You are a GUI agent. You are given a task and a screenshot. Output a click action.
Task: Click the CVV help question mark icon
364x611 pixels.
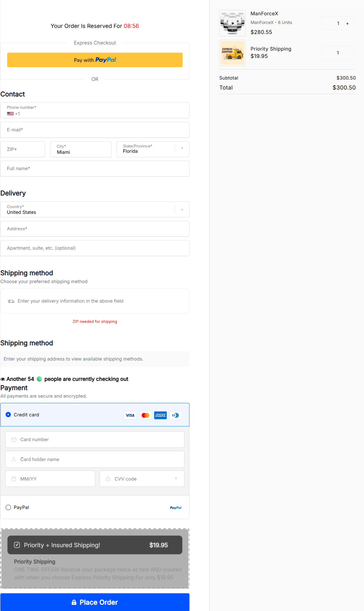(x=176, y=479)
